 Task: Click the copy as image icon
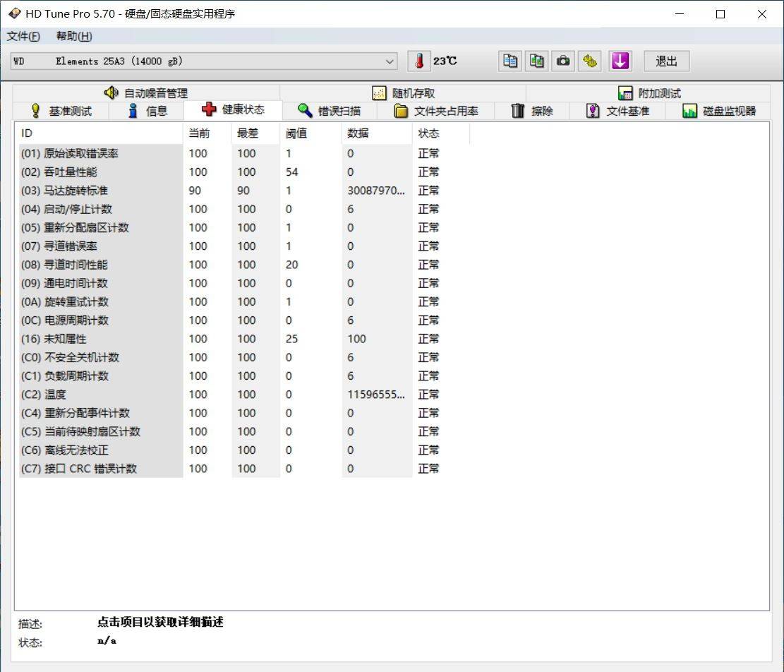point(536,61)
